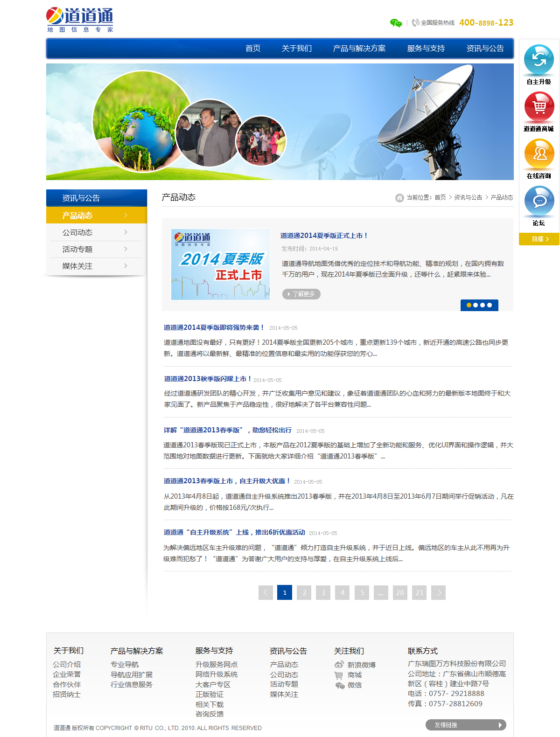Go to next page with pagination arrow
The image size is (560, 737).
[438, 592]
